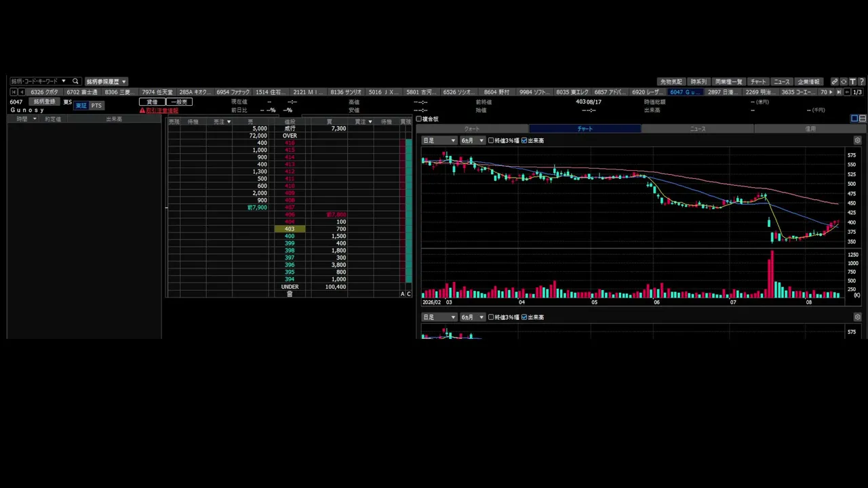This screenshot has width=868, height=488.
Task: Jump to first ticker in ticker bar
Action: [14, 92]
